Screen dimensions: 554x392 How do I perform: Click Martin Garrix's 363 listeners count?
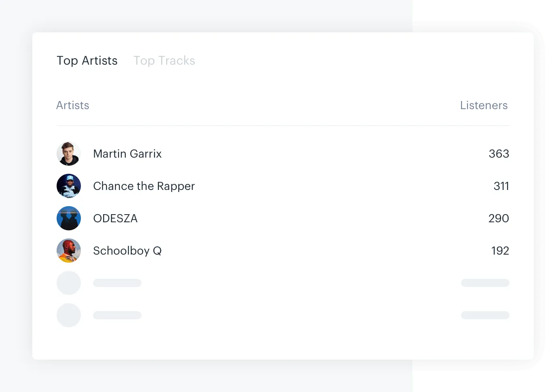[x=499, y=154]
